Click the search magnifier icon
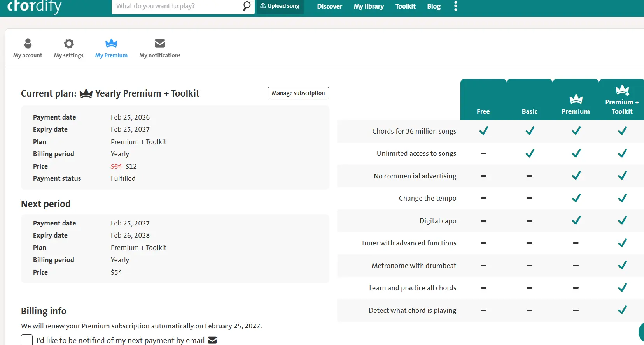 (247, 6)
